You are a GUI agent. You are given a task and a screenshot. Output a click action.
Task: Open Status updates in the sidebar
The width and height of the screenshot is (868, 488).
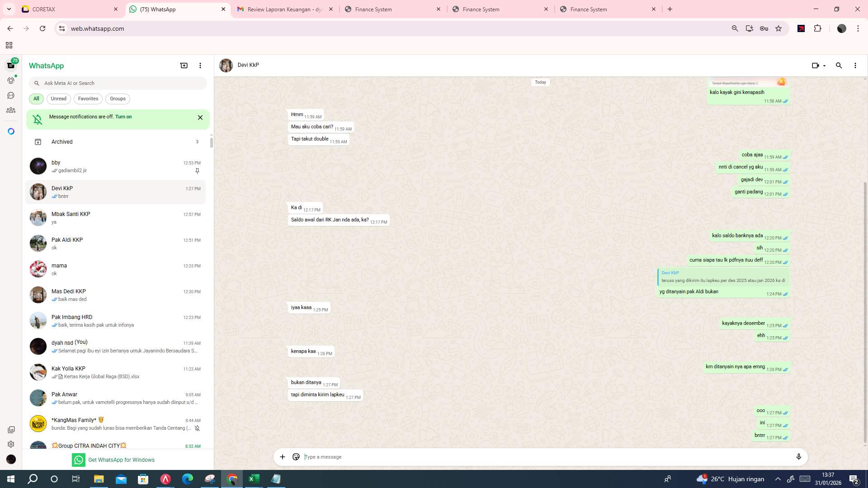(10, 80)
